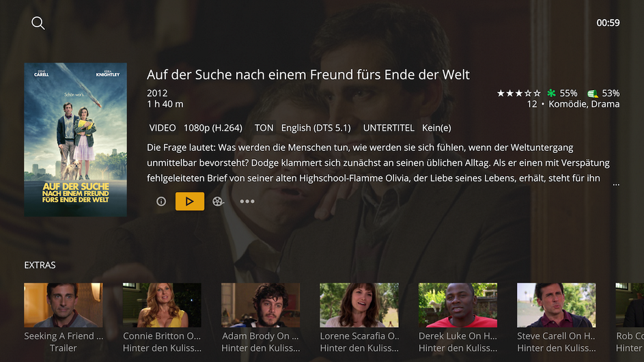Expand the truncated summary ellipsis
644x362 pixels.
(616, 184)
